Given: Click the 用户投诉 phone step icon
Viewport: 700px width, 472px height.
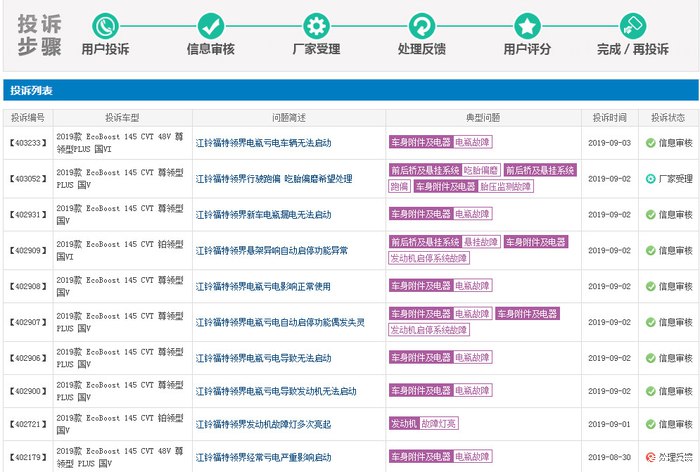Looking at the screenshot, I should [x=105, y=26].
